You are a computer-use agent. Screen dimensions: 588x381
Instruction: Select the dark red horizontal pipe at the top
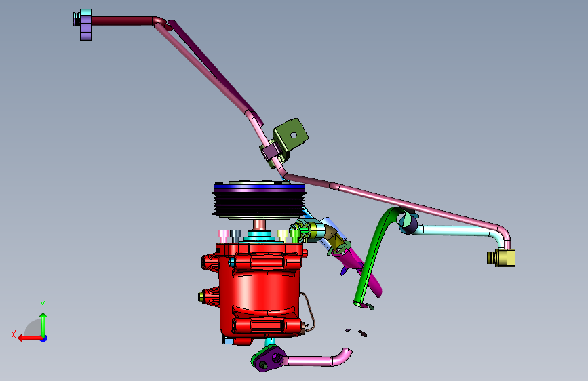122,20
